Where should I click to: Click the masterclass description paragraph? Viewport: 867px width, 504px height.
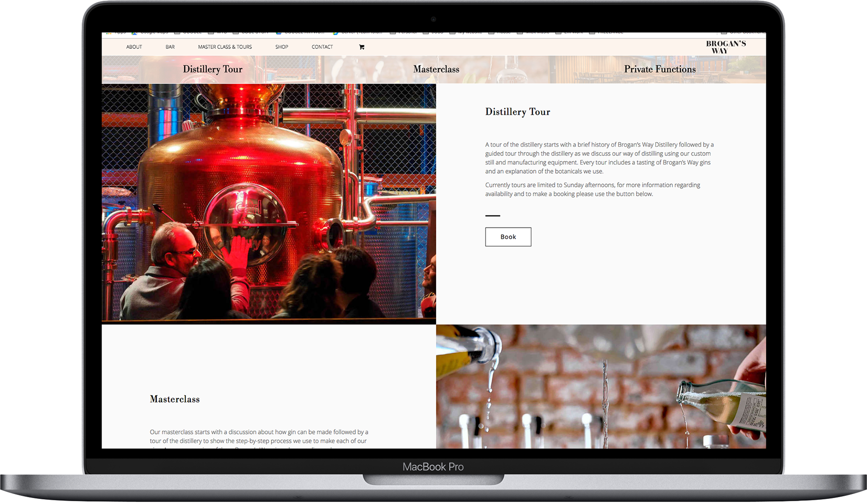(x=259, y=436)
